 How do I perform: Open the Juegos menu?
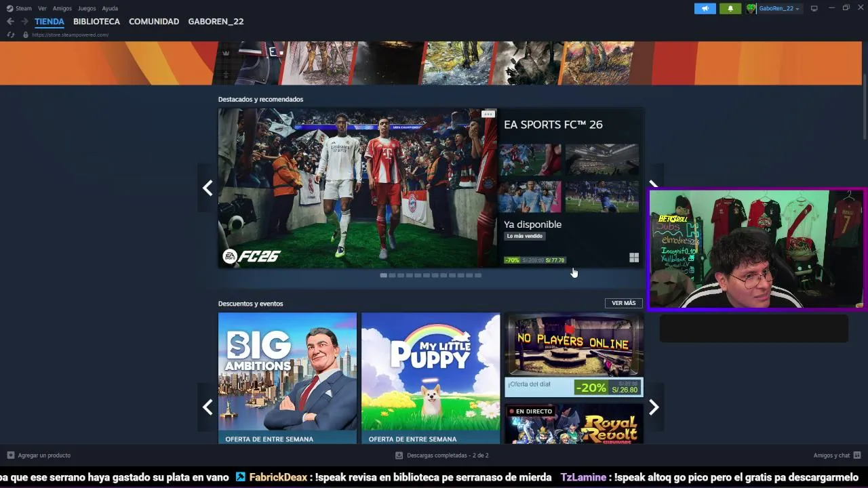coord(87,8)
